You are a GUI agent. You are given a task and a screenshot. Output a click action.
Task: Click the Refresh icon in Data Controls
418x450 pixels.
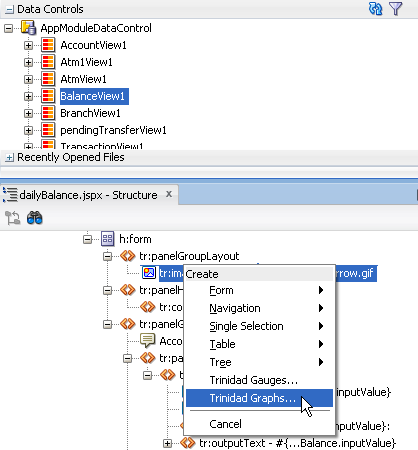point(375,9)
